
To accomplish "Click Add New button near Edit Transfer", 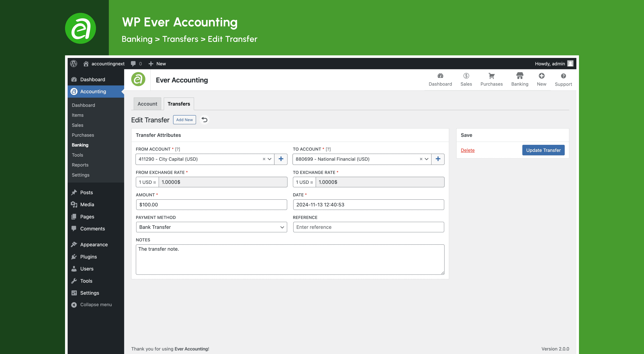I will pyautogui.click(x=184, y=119).
